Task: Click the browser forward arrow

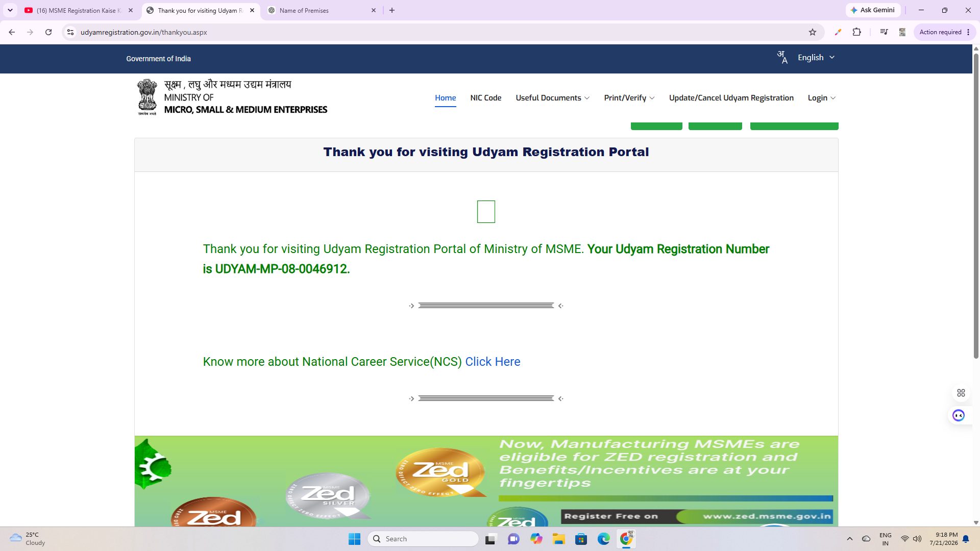Action: tap(30, 32)
